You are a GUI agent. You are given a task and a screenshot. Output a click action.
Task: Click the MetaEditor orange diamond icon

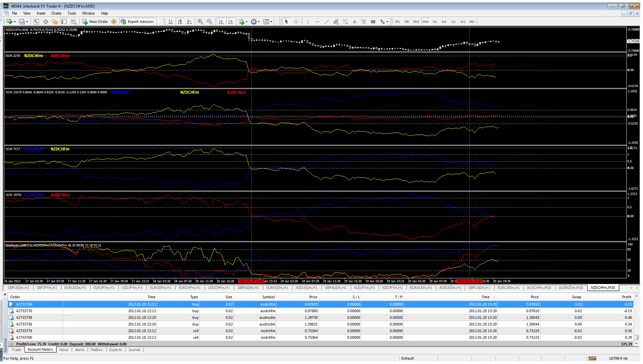tap(114, 22)
